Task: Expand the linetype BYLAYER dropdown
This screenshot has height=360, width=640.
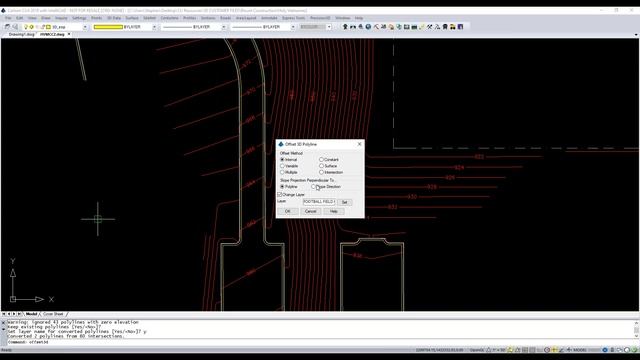Action: pos(224,27)
